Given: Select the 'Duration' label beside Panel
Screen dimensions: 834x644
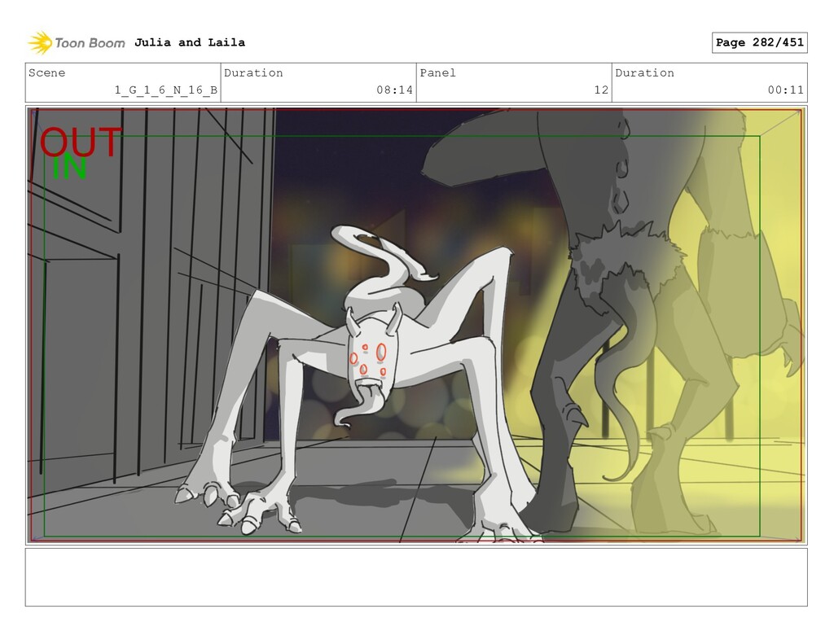Looking at the screenshot, I should 645,72.
